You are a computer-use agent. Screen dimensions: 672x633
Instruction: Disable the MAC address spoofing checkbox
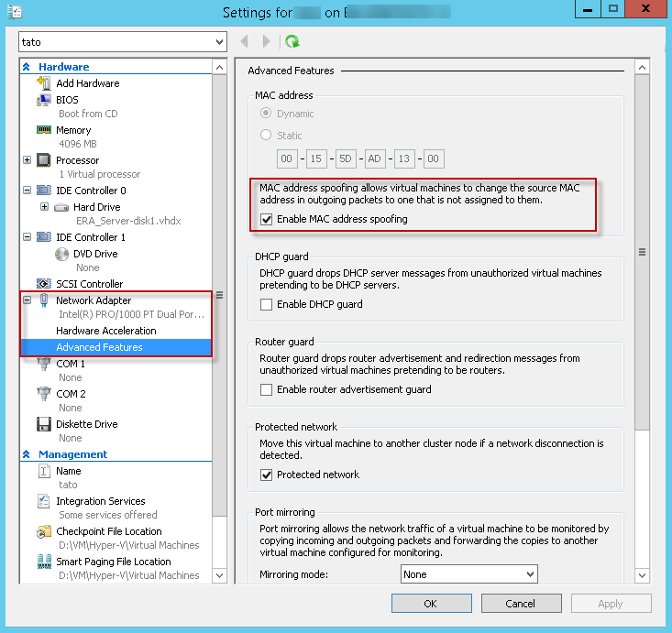pos(267,220)
